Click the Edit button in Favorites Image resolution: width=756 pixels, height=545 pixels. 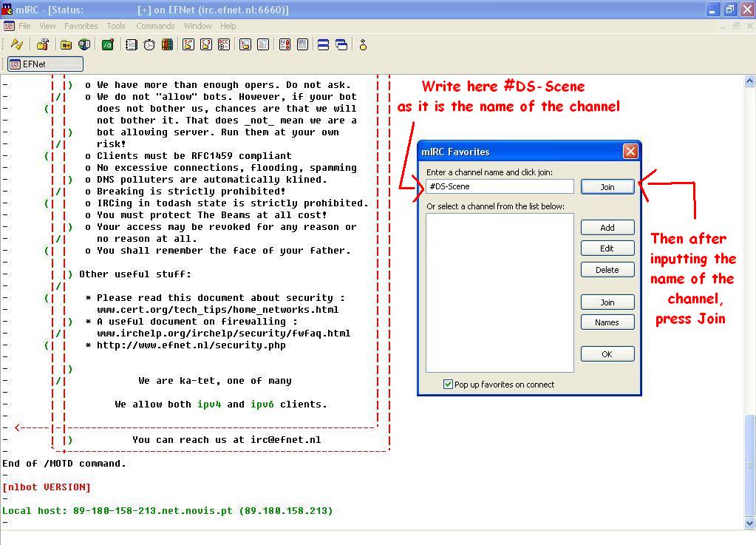[607, 248]
